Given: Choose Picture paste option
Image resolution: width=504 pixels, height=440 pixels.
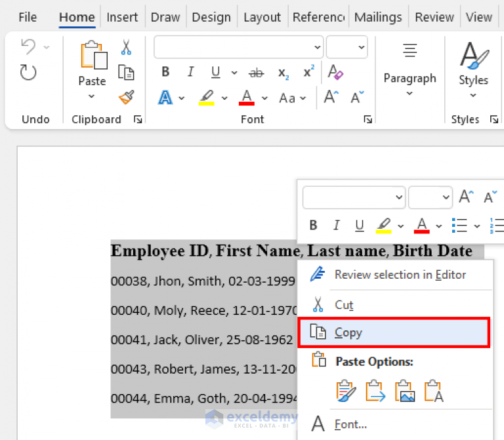Looking at the screenshot, I should [x=405, y=391].
